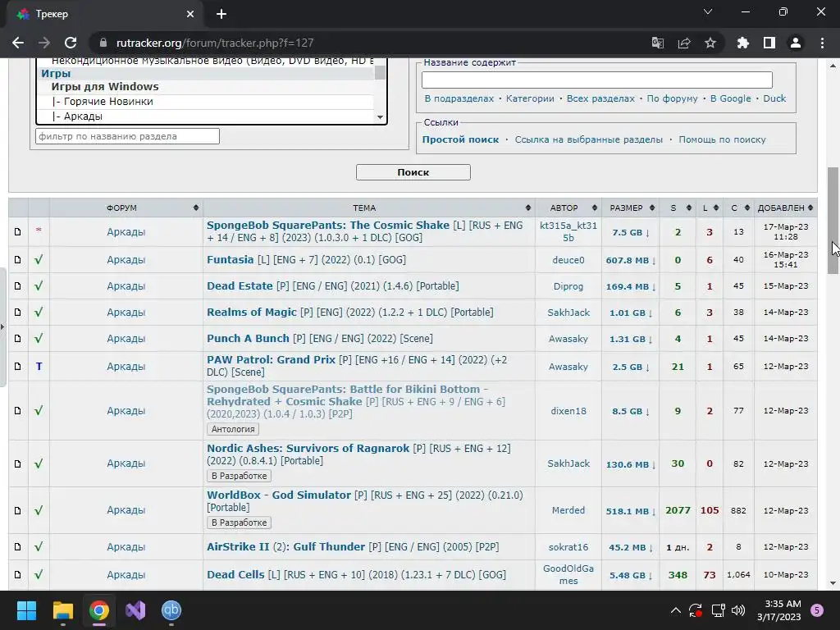
Task: Select Горячие Новинки in forum list
Action: click(205, 101)
